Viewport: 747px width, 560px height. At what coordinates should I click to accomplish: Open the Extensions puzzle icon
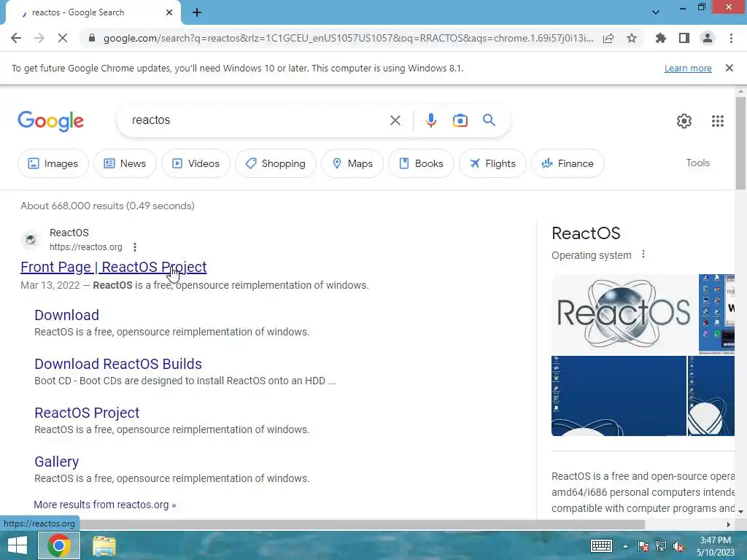coord(661,38)
